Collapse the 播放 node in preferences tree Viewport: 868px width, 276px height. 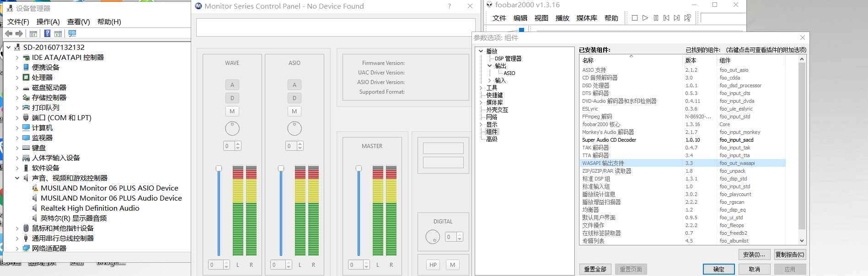[481, 51]
